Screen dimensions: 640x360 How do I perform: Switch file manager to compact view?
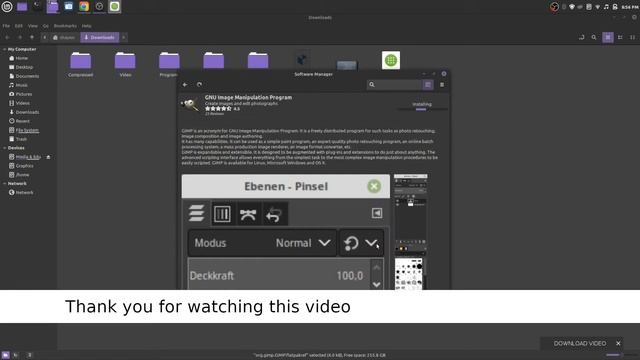632,37
